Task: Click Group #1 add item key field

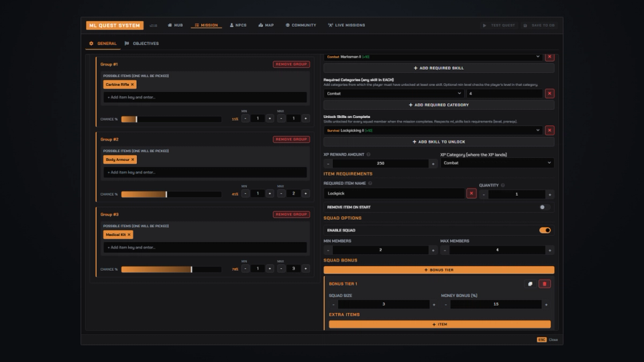Action: point(205,97)
